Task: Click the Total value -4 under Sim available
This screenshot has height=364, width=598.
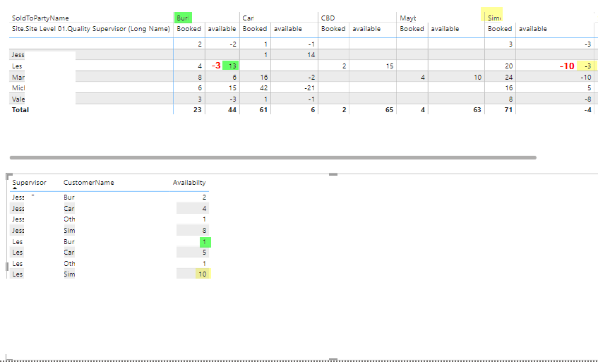Action: tap(587, 110)
